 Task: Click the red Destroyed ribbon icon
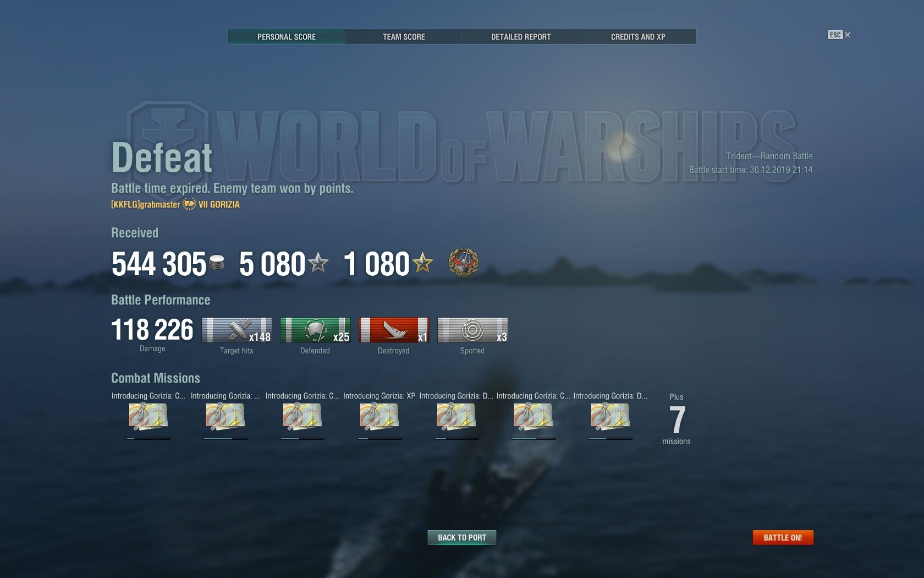tap(394, 330)
